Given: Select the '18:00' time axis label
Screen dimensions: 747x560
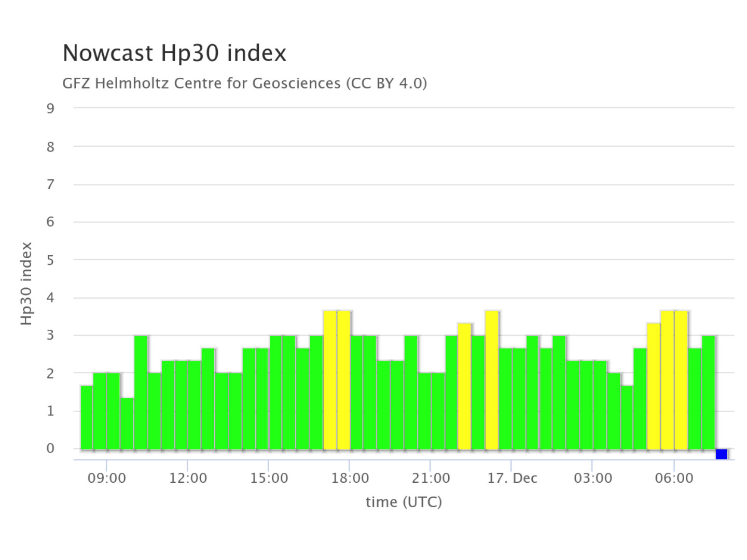Looking at the screenshot, I should tap(350, 478).
